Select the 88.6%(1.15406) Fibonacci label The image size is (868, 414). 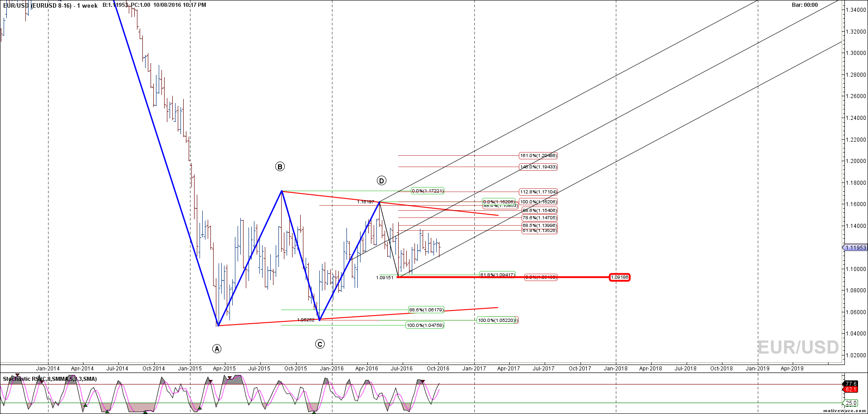[540, 211]
